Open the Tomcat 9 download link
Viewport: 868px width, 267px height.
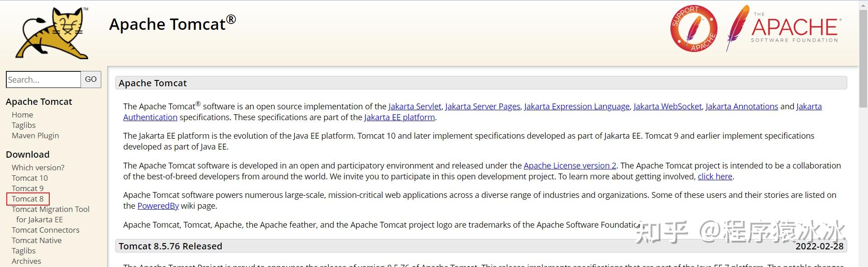[28, 188]
